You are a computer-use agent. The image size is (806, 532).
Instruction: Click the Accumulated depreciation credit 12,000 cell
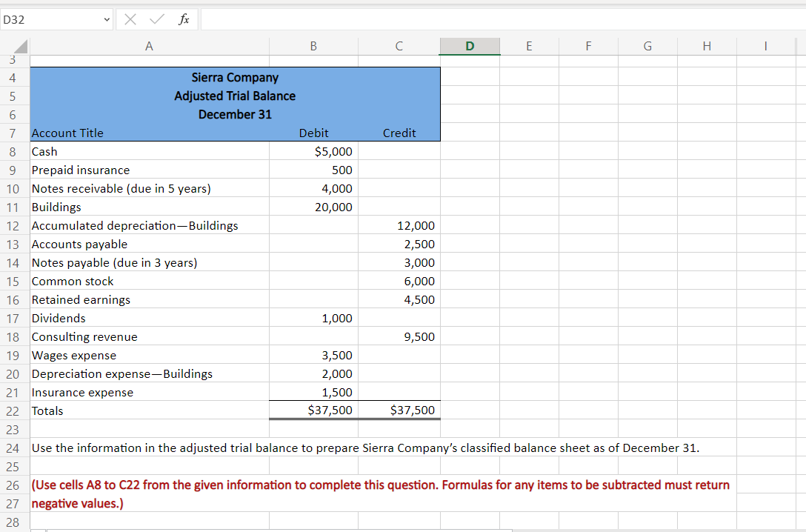[399, 226]
